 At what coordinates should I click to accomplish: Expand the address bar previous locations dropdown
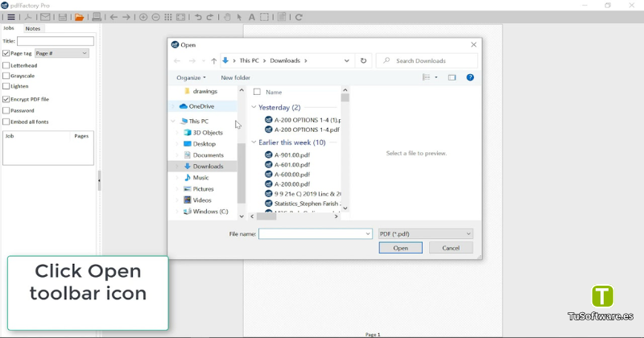tap(347, 61)
